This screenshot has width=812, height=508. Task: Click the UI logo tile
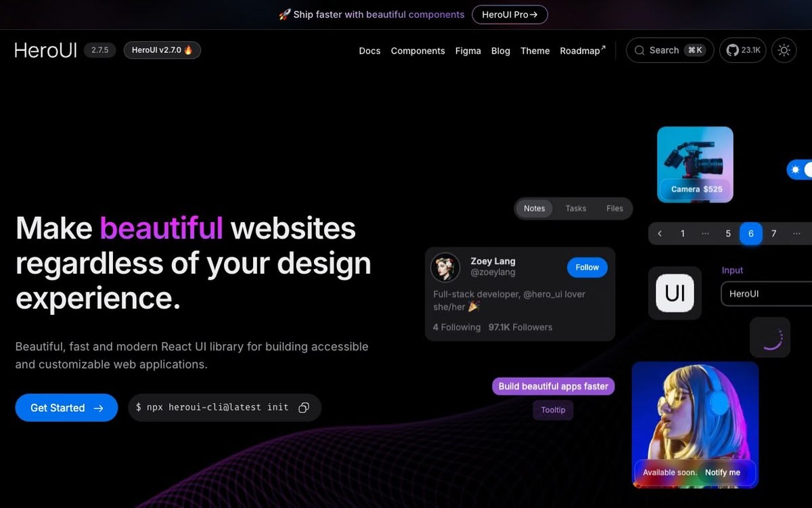click(x=675, y=293)
